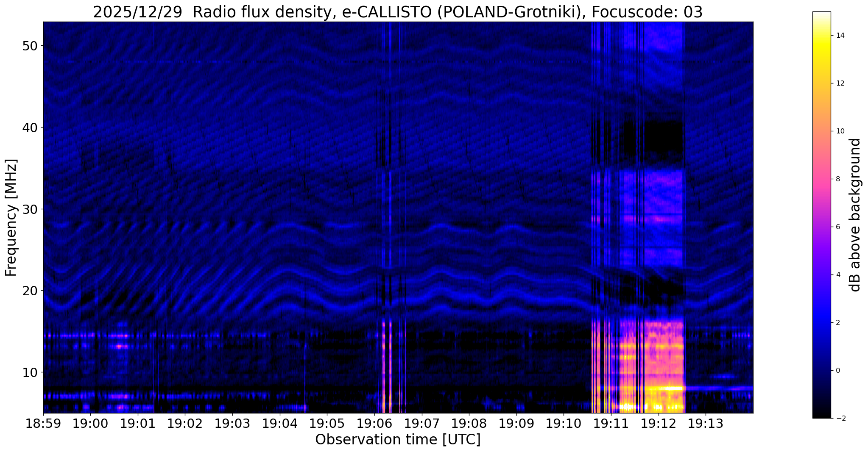Click the 'Frequency [MHz]' y-axis label
The image size is (868, 452).
click(x=11, y=218)
